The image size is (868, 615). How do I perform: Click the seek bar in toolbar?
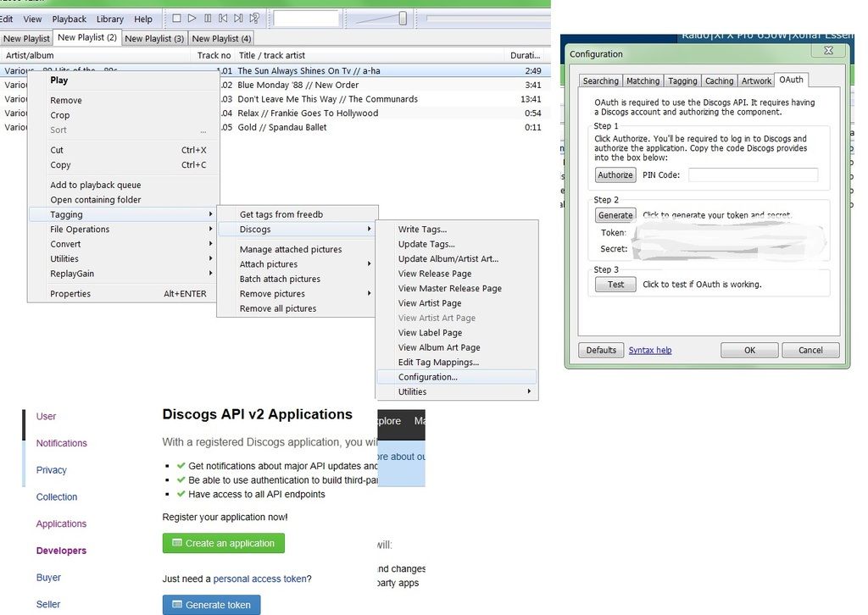(x=487, y=19)
